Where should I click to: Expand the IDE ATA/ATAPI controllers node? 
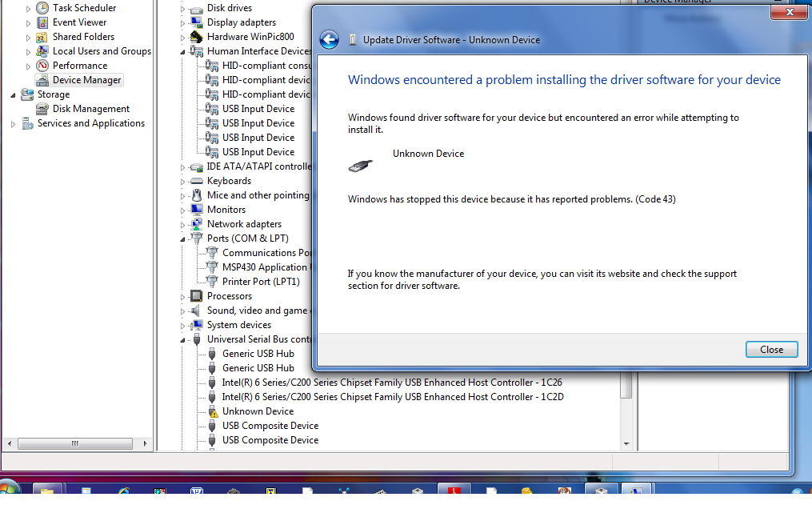pyautogui.click(x=181, y=166)
